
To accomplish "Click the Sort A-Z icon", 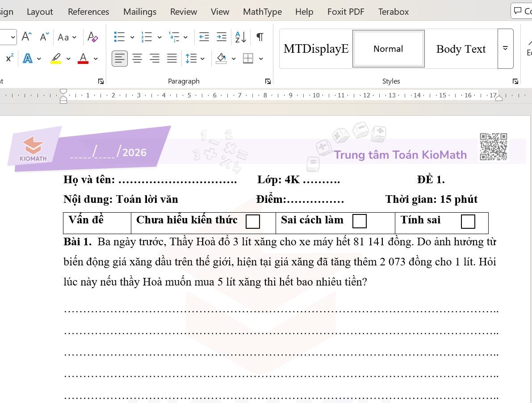I will click(240, 37).
